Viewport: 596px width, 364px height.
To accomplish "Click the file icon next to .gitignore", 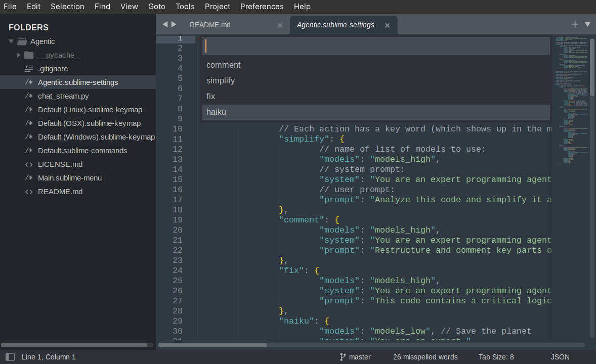I will [x=29, y=68].
